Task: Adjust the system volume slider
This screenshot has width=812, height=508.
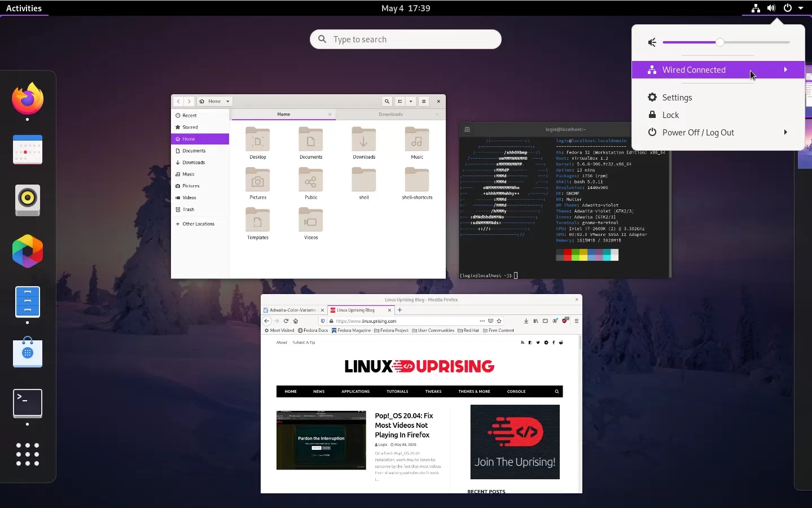Action: [x=720, y=42]
